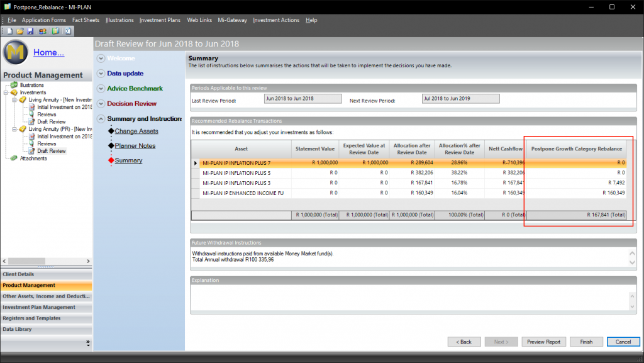Click the Finish button

[586, 342]
